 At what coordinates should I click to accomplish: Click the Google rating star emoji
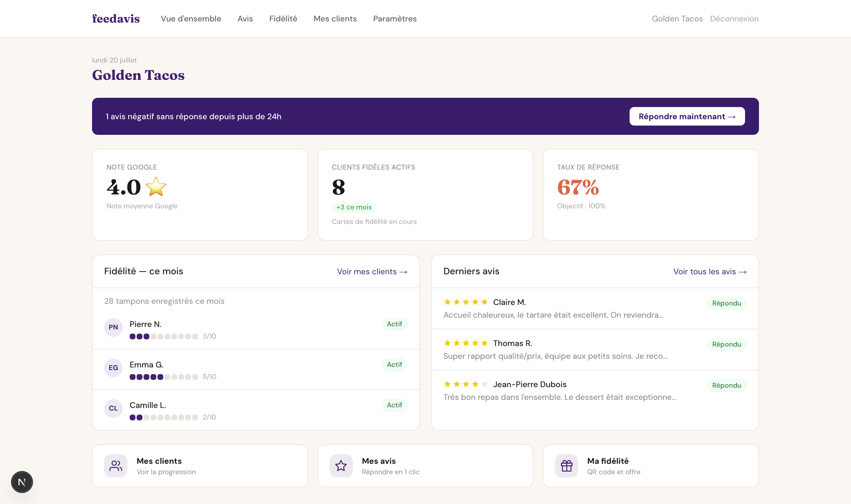pos(156,187)
